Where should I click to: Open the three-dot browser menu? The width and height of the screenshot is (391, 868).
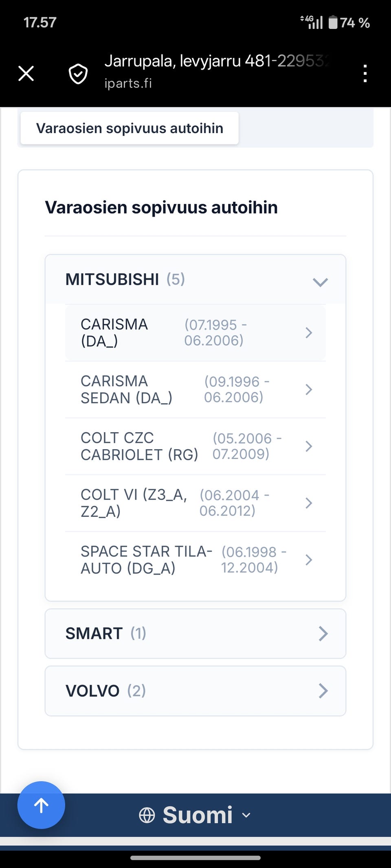(x=365, y=74)
